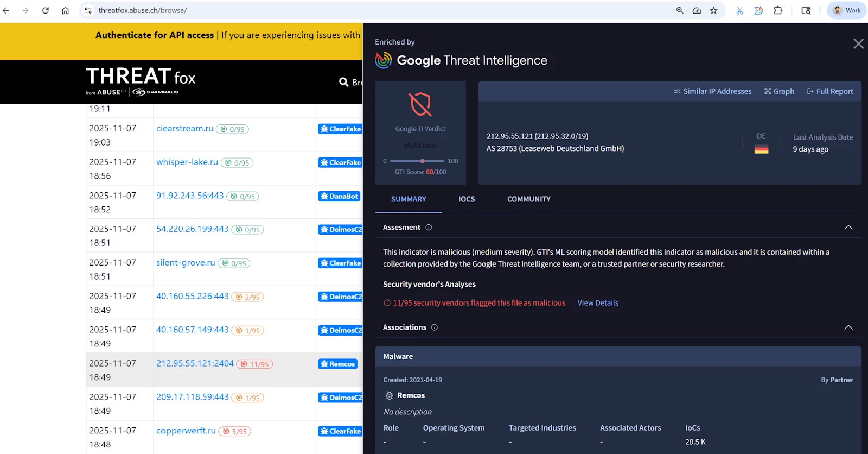View site information icon in address bar
The height and width of the screenshot is (454, 868).
coord(88,10)
